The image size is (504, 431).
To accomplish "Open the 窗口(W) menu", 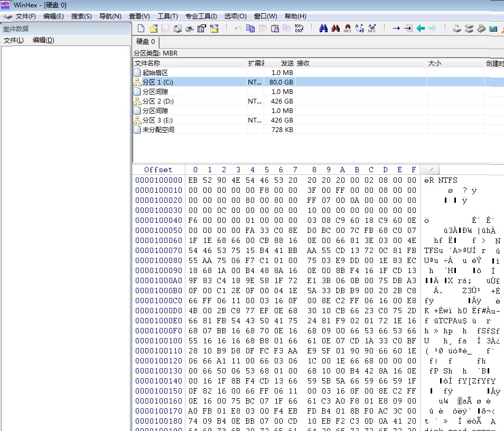I will [x=266, y=16].
